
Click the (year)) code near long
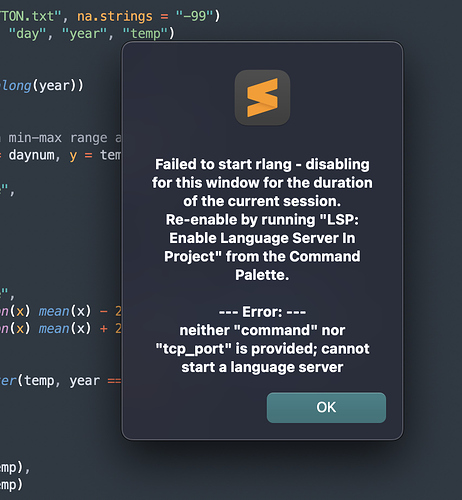[x=58, y=86]
